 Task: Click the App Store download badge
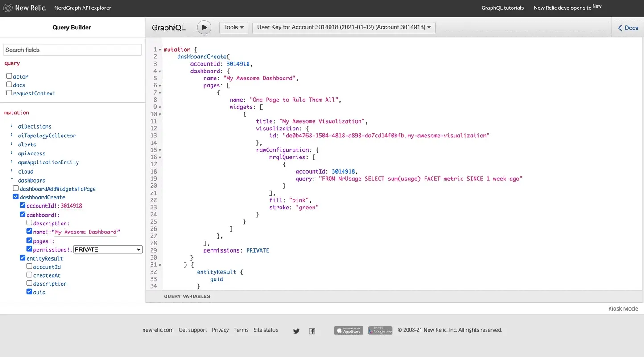348,330
